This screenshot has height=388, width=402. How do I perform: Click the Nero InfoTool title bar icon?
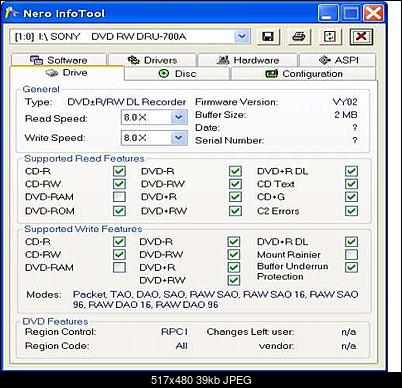[x=12, y=13]
